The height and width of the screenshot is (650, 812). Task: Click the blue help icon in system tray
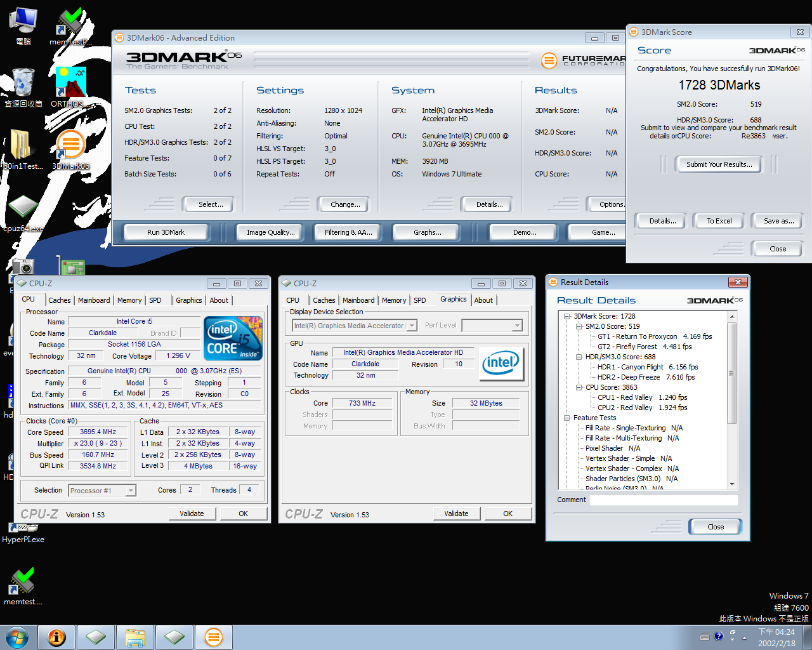pyautogui.click(x=718, y=636)
